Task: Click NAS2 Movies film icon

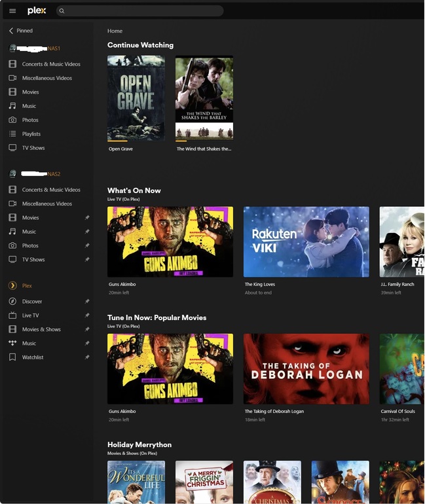Action: pyautogui.click(x=12, y=217)
